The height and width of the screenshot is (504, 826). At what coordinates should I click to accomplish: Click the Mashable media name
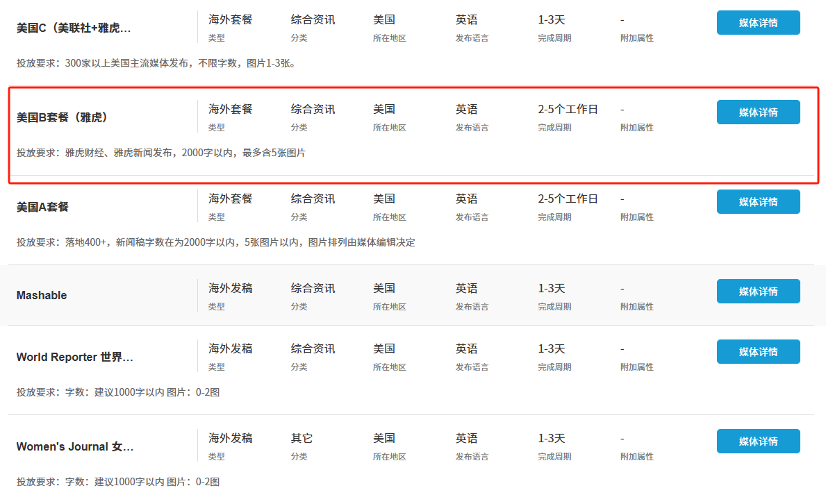[42, 296]
